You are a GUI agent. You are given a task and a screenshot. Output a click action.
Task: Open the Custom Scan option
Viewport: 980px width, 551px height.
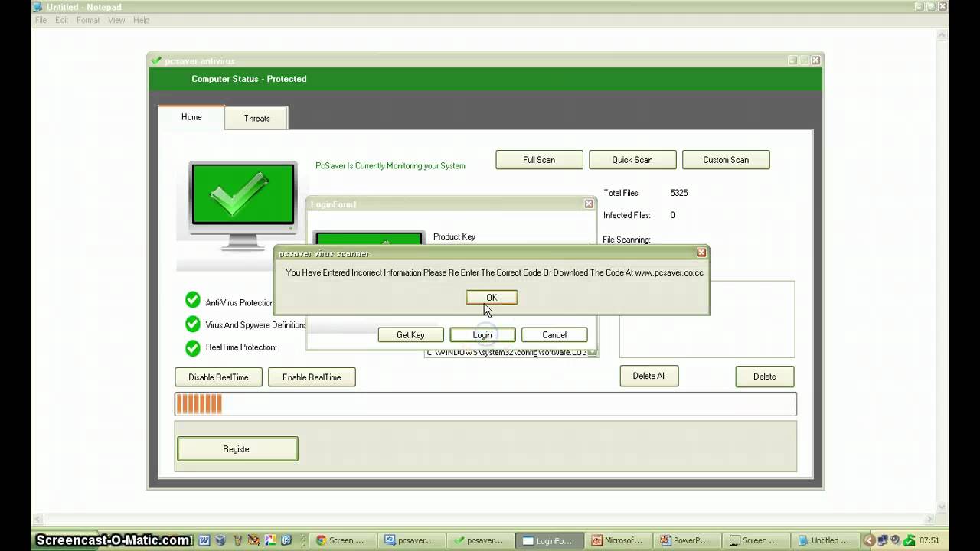coord(726,160)
